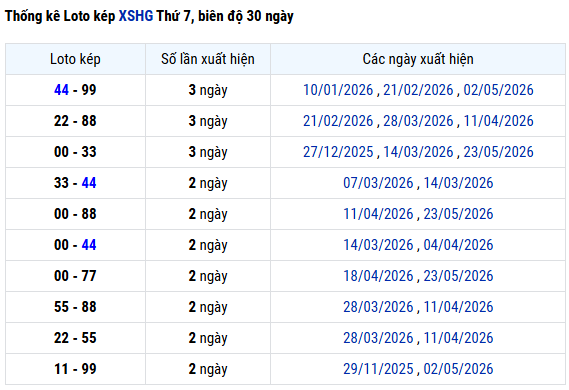Select the '00 - 77' loto pair cell
Screen dimensions: 569x390
point(75,276)
